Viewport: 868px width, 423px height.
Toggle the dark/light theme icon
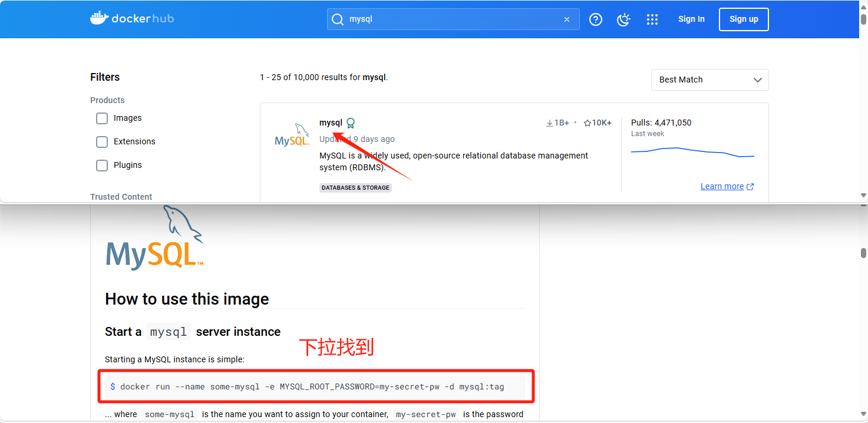[x=623, y=19]
